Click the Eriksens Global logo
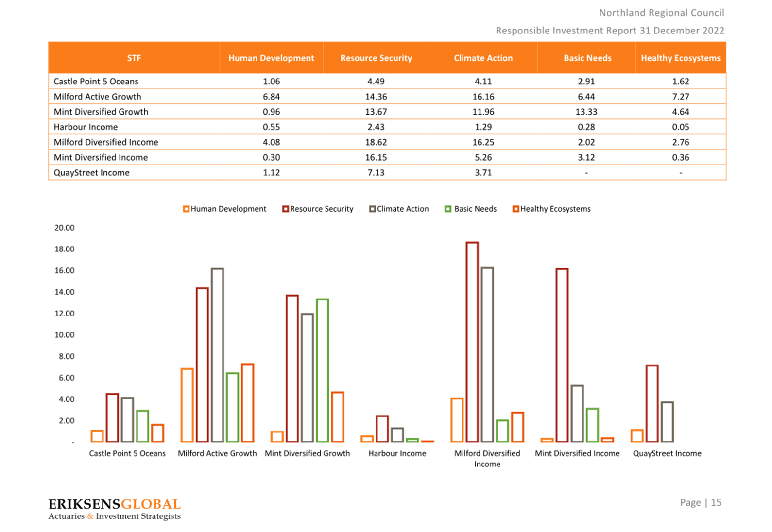 (115, 509)
